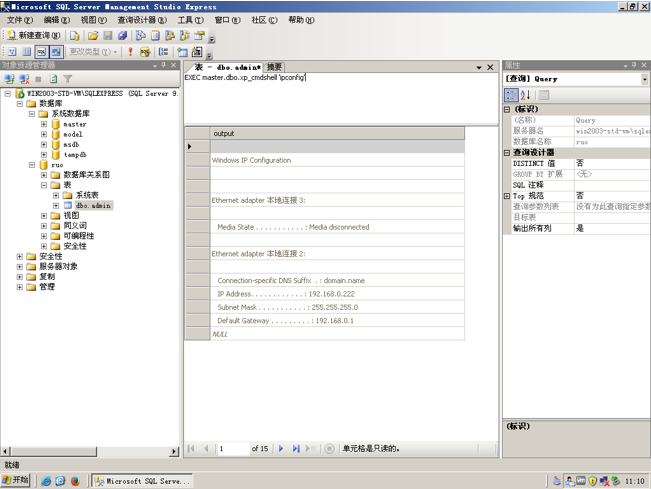Viewport: 651px width, 489px height.
Task: Click the Filter funnel icon in Object Explorer
Action: coord(68,79)
